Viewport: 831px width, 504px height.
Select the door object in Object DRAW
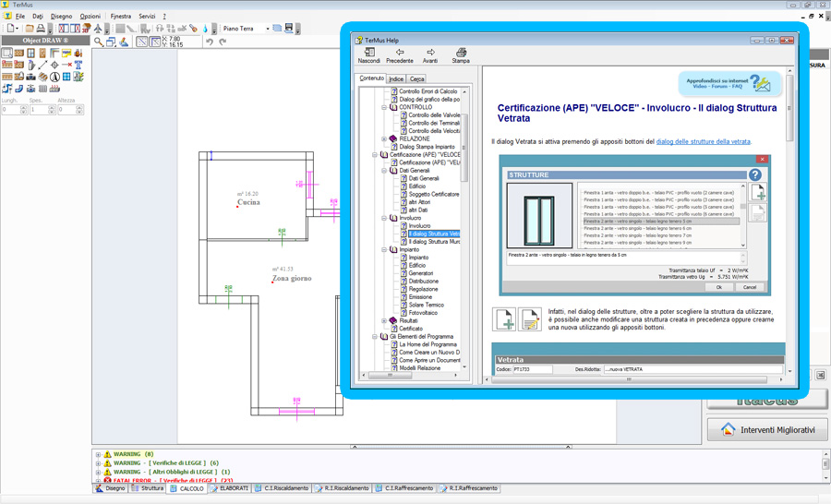pos(42,53)
